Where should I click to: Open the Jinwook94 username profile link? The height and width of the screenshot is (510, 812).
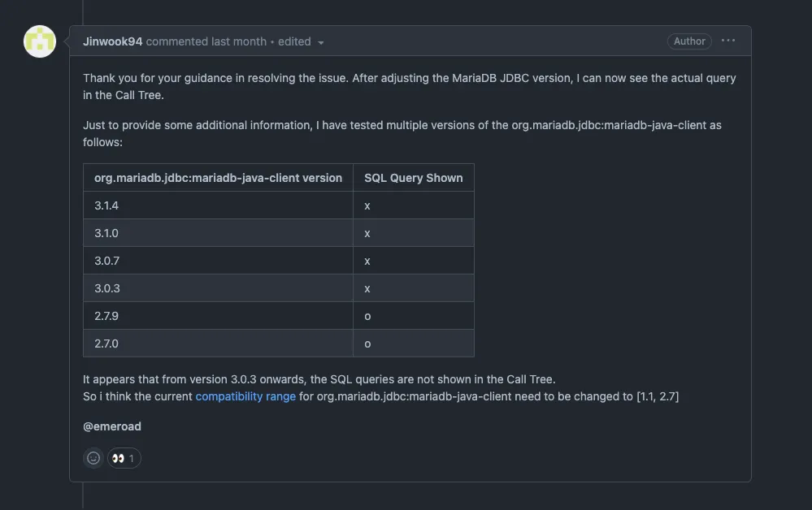click(112, 41)
